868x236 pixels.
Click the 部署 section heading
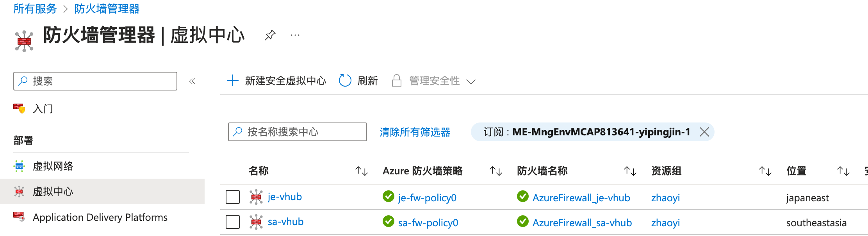[23, 140]
